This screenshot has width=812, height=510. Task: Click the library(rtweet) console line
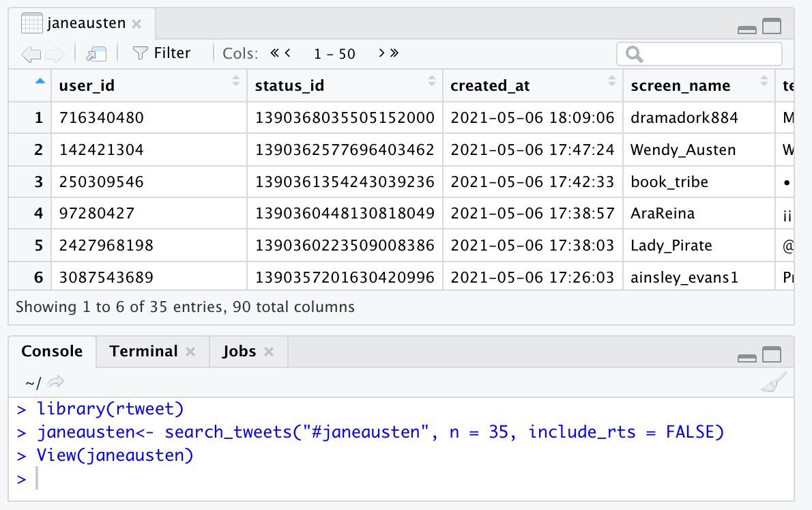(111, 409)
